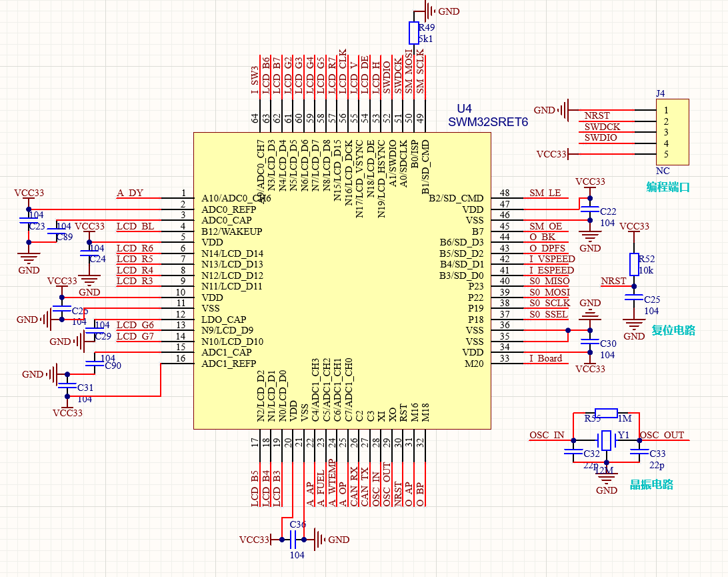
Task: Click the I_ESPEED net label
Action: (x=551, y=270)
